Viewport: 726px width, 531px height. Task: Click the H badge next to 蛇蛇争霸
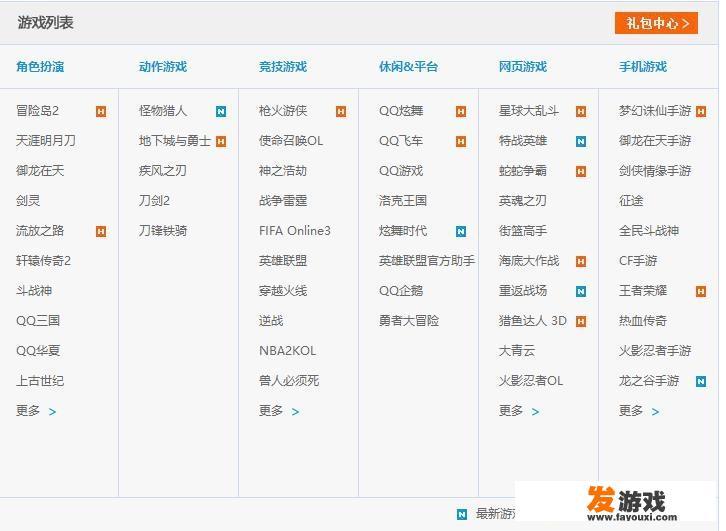coord(581,172)
